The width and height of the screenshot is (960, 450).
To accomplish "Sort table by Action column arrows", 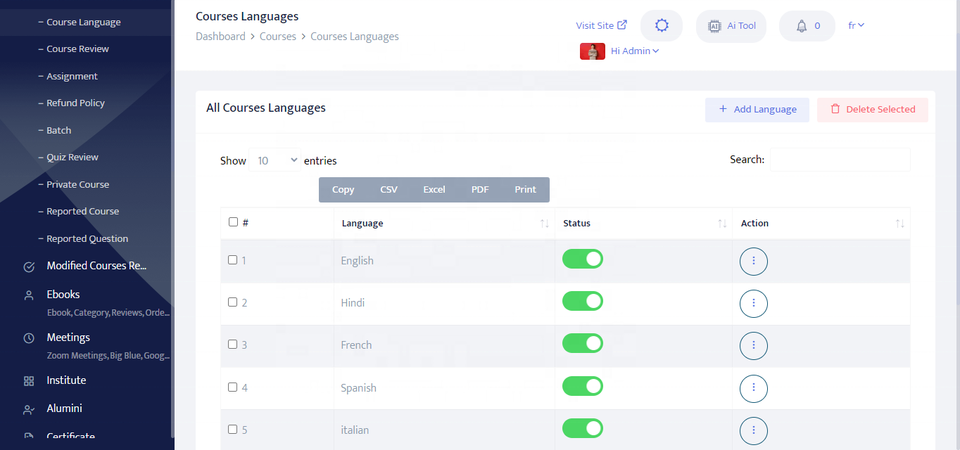I will coord(899,223).
